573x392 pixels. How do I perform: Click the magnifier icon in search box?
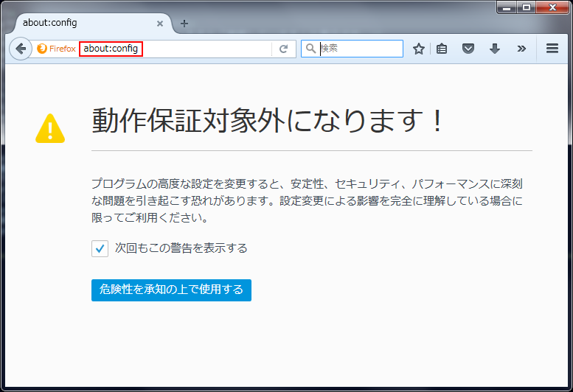click(311, 49)
